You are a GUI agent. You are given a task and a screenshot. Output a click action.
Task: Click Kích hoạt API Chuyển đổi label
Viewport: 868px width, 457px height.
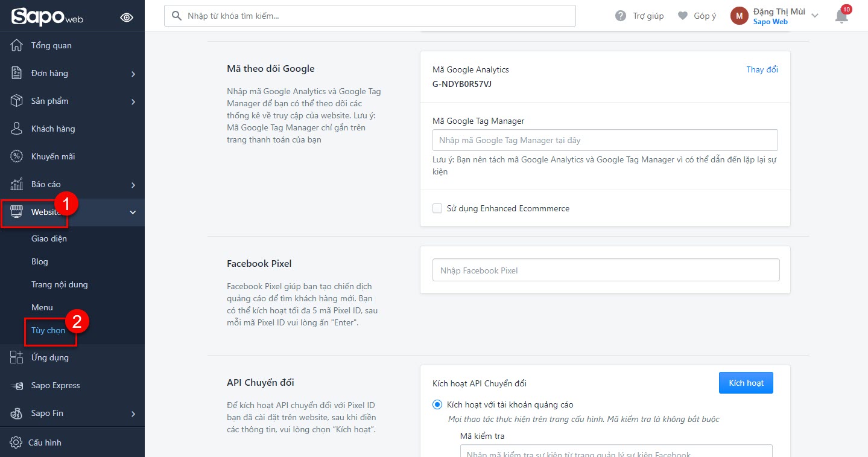[x=480, y=383]
